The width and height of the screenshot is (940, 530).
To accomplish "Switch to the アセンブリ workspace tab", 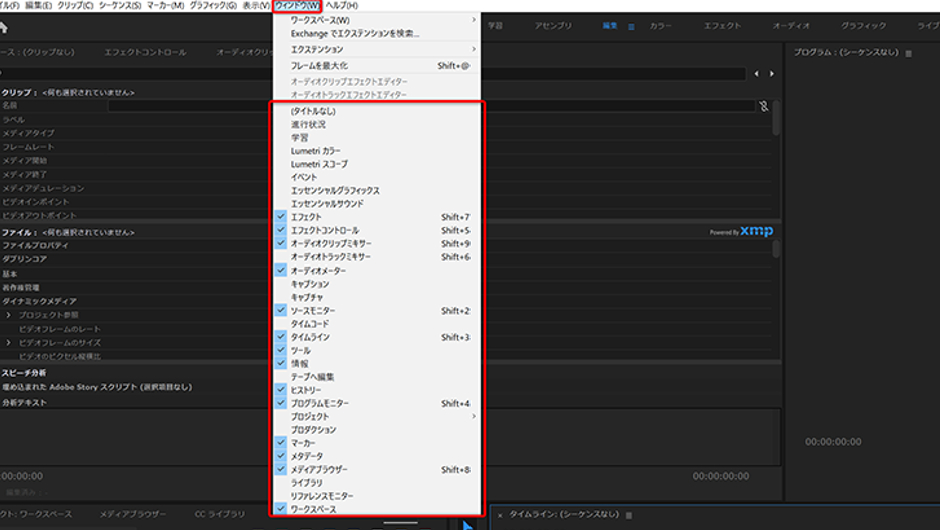I will coord(553,26).
